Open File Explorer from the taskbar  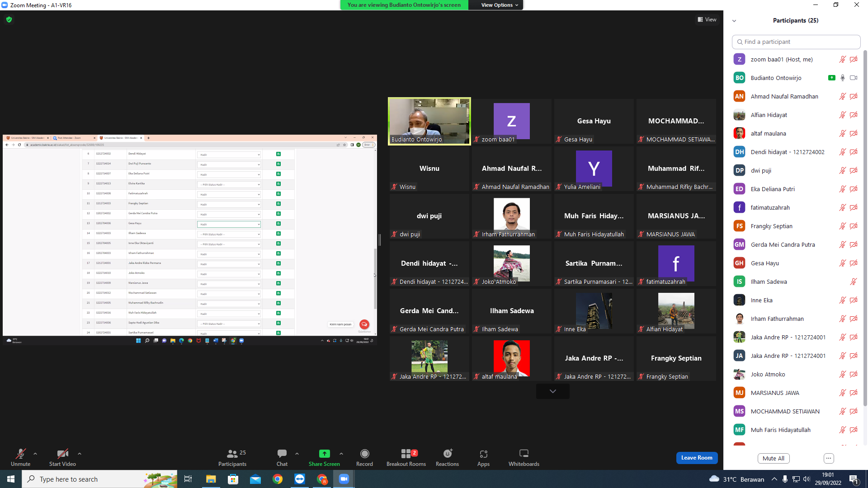click(x=211, y=479)
